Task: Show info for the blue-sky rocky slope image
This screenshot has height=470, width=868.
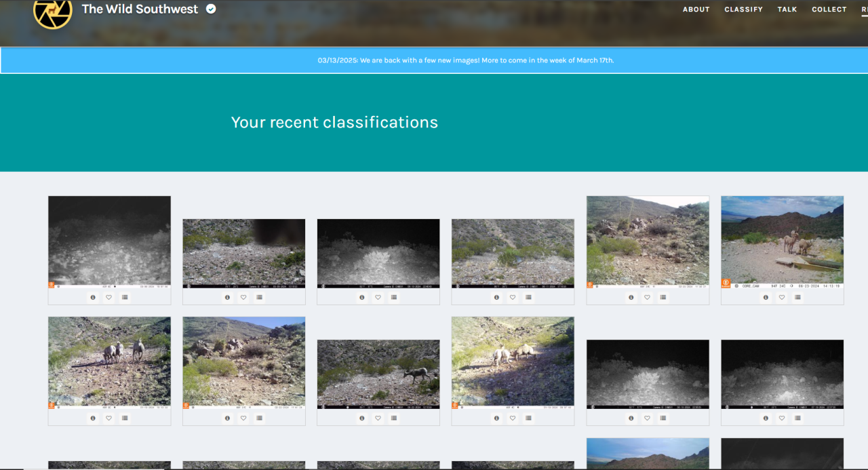Action: click(227, 418)
